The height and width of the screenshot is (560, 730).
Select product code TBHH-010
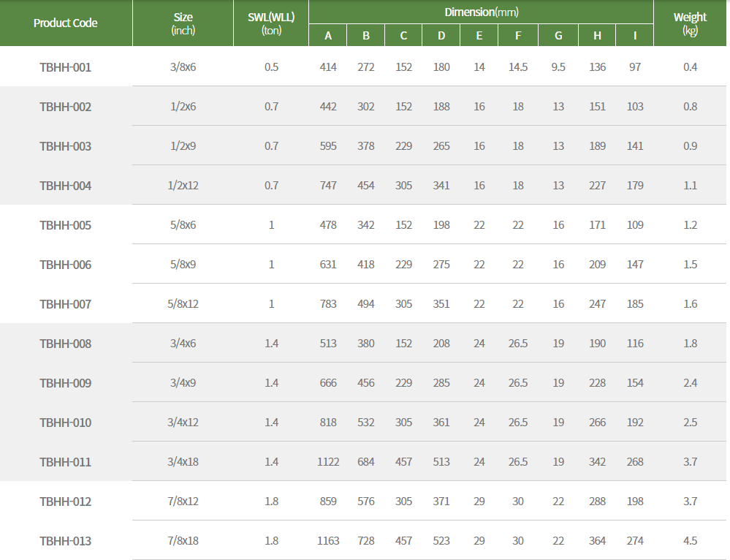coord(66,423)
